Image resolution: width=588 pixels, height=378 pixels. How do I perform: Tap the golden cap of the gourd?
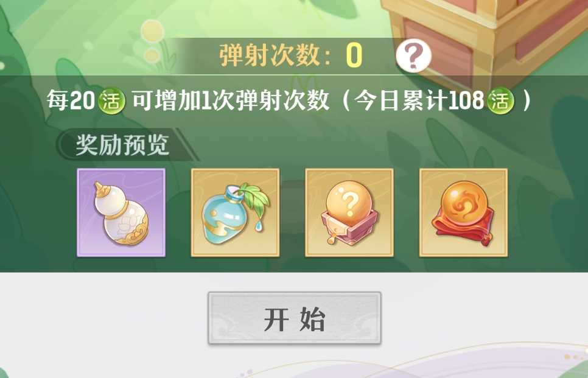(x=102, y=190)
